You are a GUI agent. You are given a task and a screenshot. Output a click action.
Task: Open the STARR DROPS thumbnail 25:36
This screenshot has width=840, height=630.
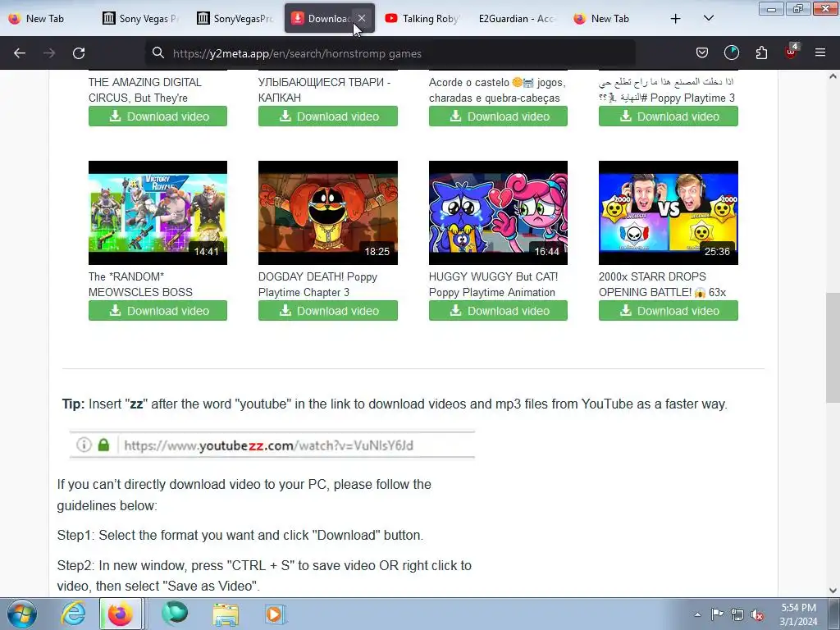(x=668, y=212)
